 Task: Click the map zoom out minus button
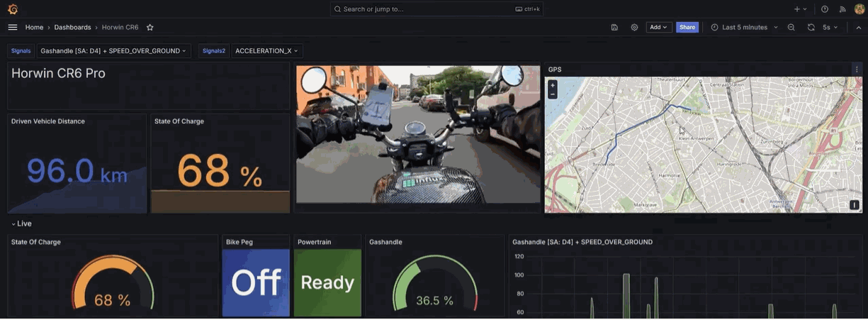click(553, 94)
